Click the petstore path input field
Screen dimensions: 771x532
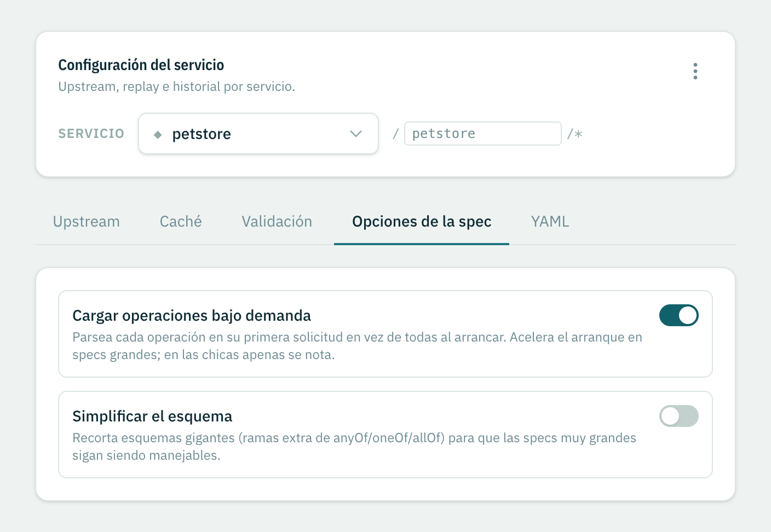(x=482, y=134)
